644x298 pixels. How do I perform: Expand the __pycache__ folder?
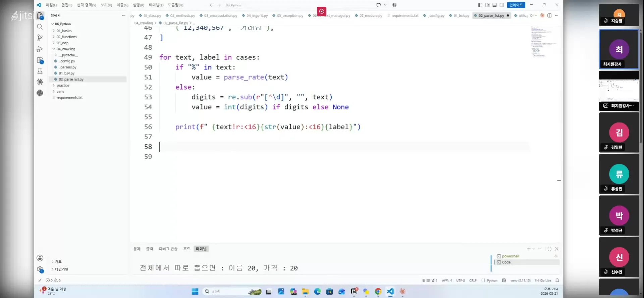(68, 55)
